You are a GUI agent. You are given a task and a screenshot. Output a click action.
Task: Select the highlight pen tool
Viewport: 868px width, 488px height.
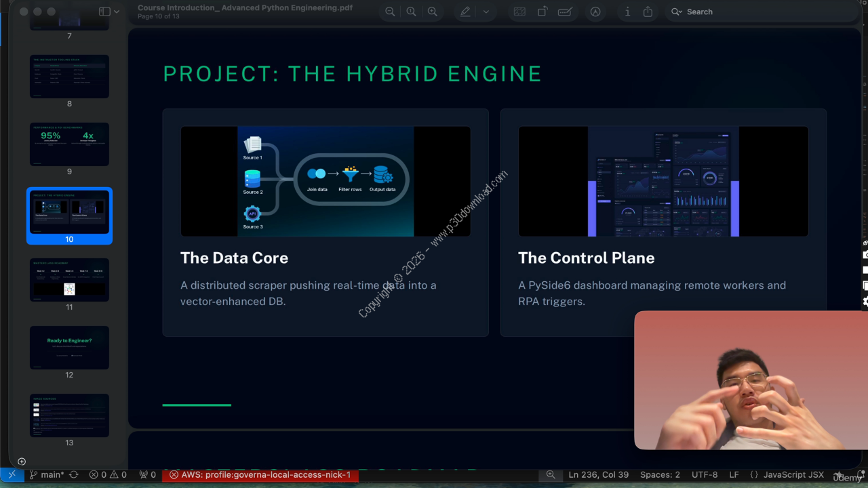pos(465,12)
